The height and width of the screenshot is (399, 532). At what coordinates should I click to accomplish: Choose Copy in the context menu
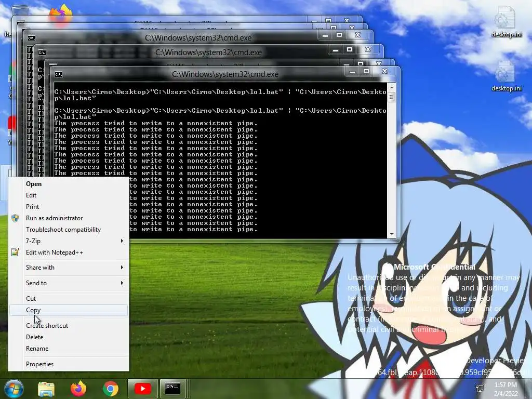pos(69,310)
